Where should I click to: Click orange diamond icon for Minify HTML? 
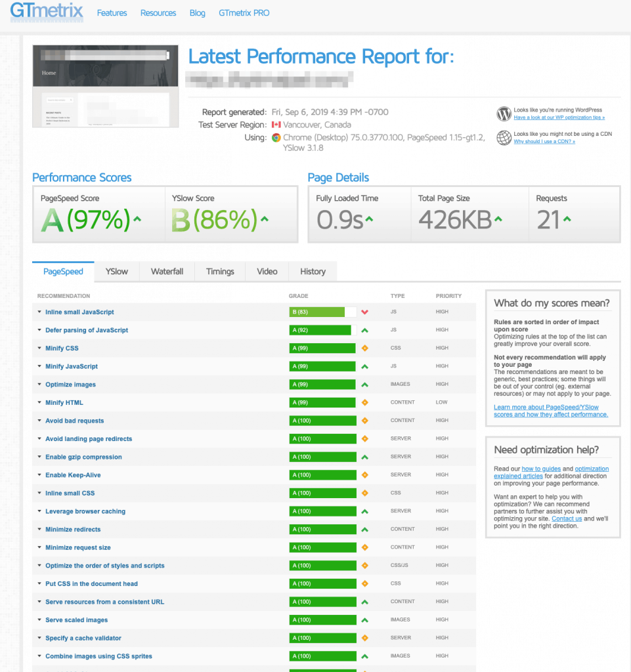(x=365, y=402)
